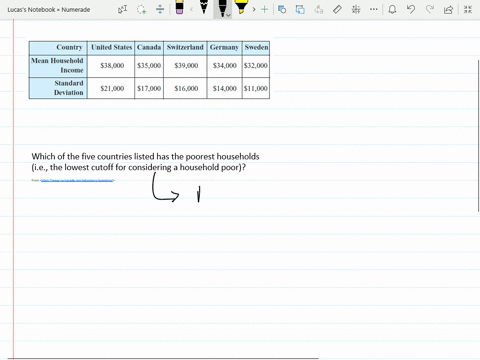The width and height of the screenshot is (480, 360).
Task: Click the Germany column header
Action: pyautogui.click(x=224, y=47)
